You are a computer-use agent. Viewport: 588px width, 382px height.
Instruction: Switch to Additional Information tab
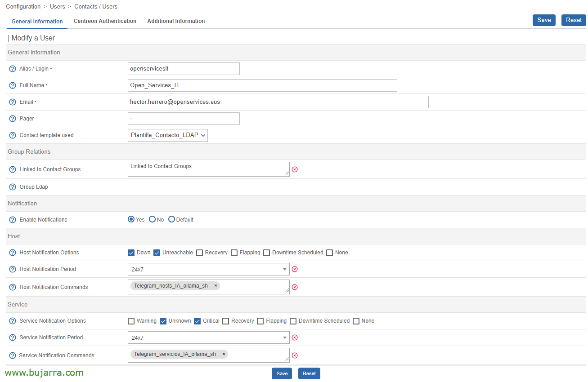176,21
